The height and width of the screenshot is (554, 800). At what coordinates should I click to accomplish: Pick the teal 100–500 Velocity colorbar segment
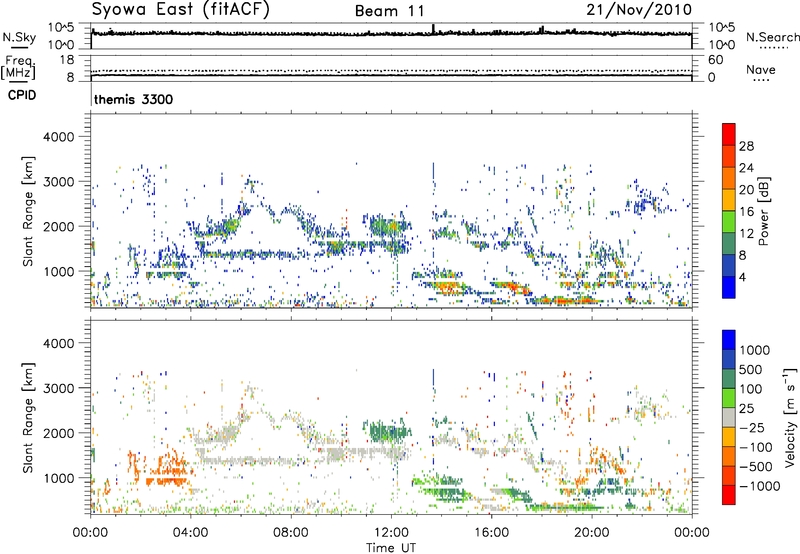pos(729,379)
